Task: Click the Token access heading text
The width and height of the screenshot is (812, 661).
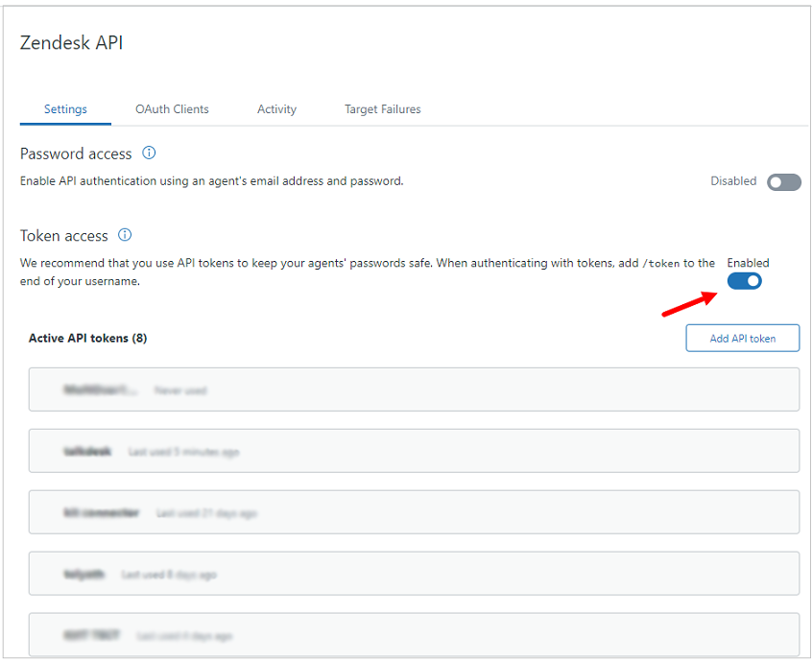Action: (63, 235)
